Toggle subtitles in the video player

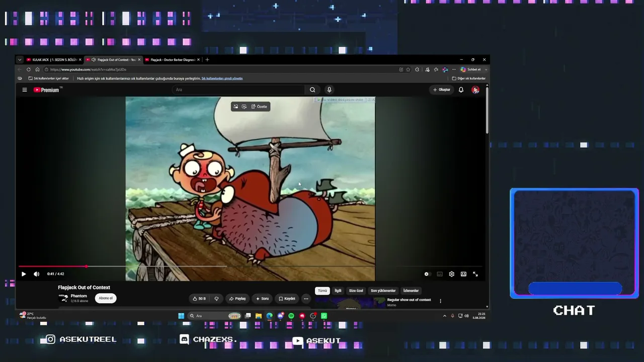tap(440, 274)
